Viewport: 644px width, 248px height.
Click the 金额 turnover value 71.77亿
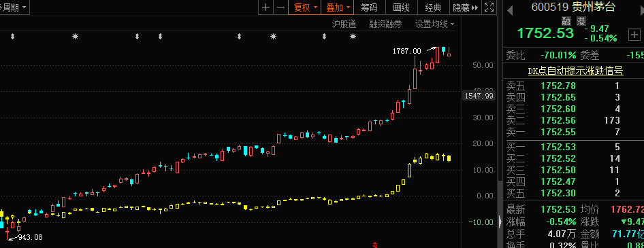(x=628, y=234)
